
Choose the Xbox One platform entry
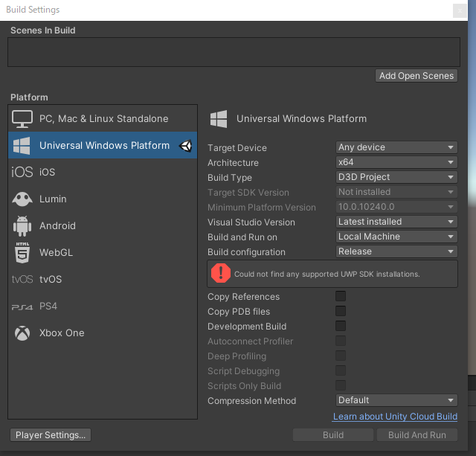coord(103,333)
